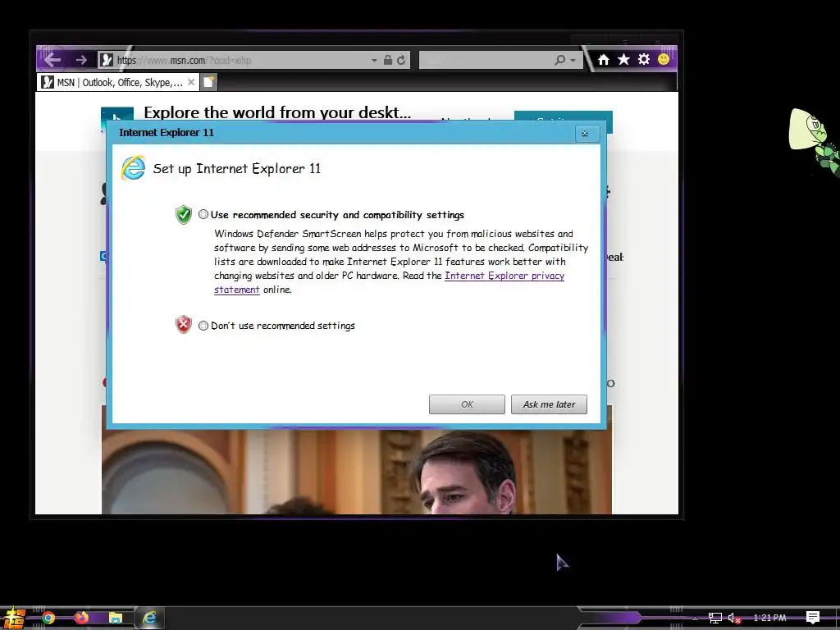840x630 pixels.
Task: Refresh the page with reload icon
Action: point(401,60)
